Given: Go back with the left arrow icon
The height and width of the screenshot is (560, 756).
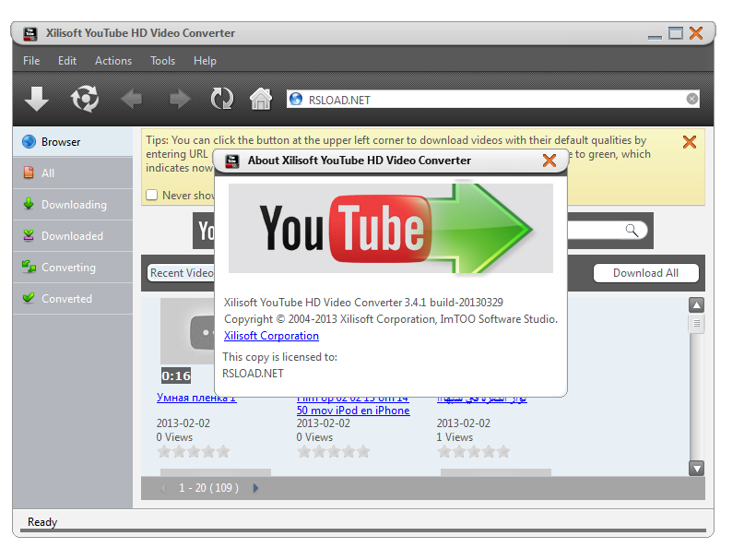Looking at the screenshot, I should [131, 100].
